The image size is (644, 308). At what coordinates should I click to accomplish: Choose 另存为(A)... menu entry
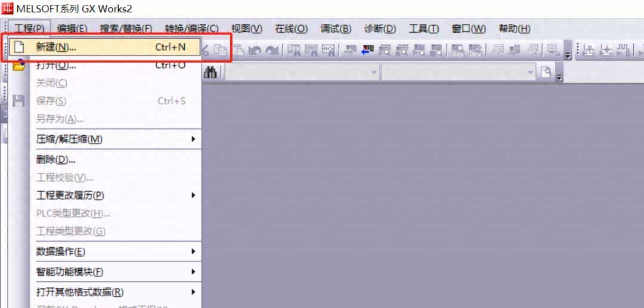[105, 119]
